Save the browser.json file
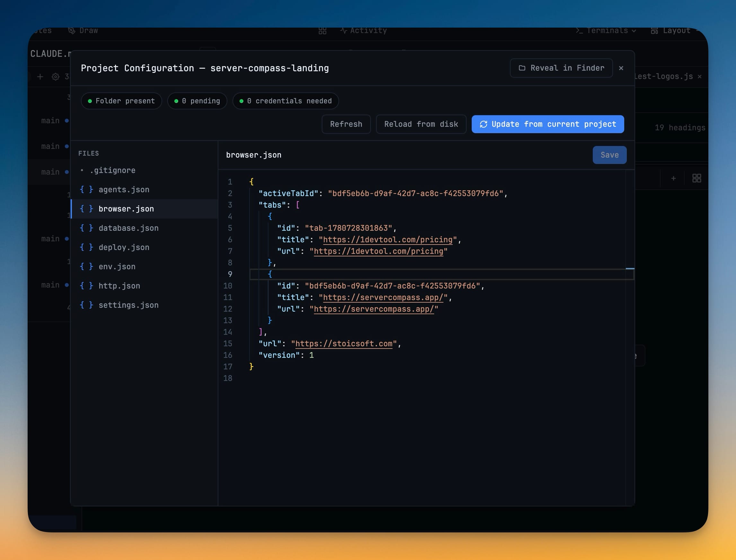This screenshot has height=560, width=736. point(609,155)
